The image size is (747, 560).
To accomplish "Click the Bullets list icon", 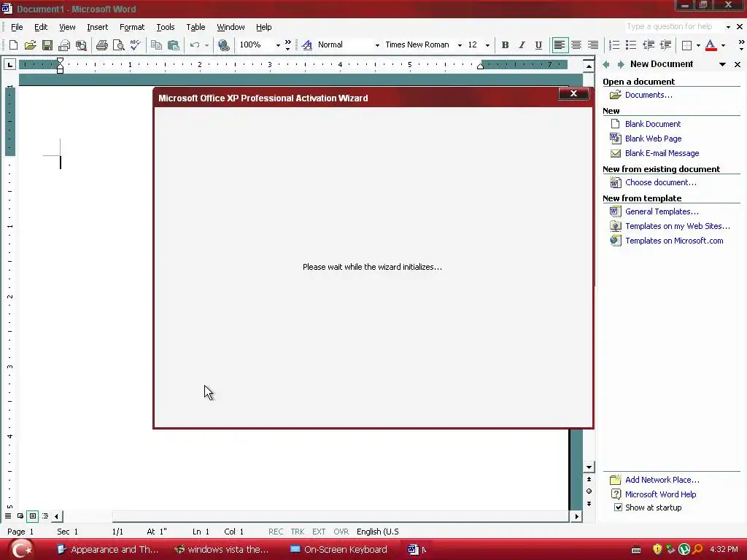I will 631,44.
